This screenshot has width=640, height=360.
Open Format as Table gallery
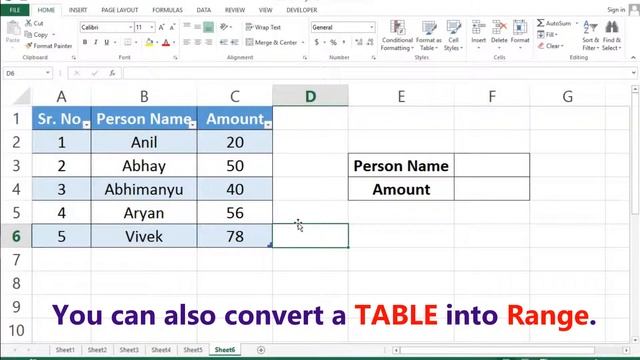[x=429, y=35]
